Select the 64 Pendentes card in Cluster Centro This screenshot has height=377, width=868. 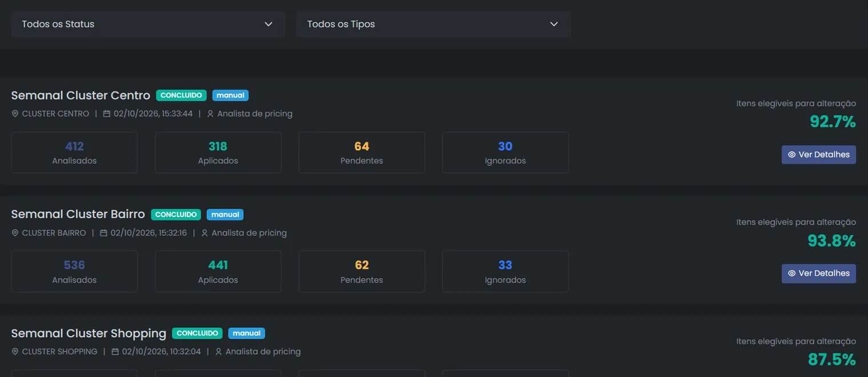pos(361,153)
